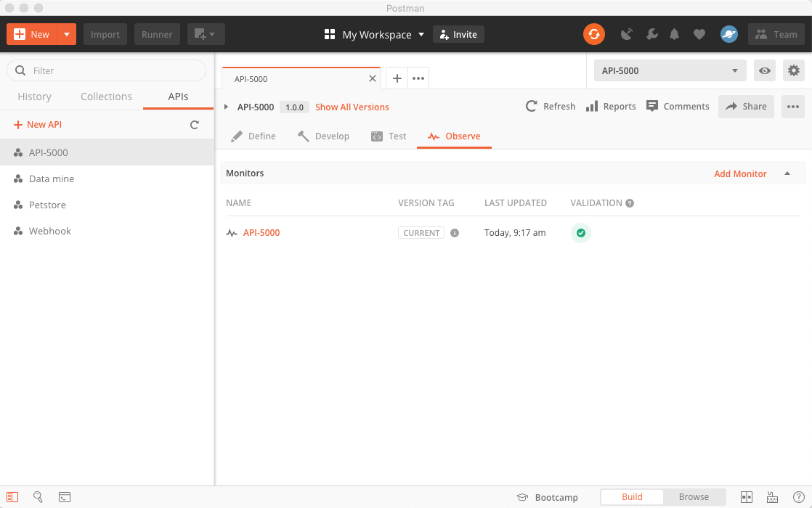Switch to Browse mode
812x508 pixels.
click(694, 496)
